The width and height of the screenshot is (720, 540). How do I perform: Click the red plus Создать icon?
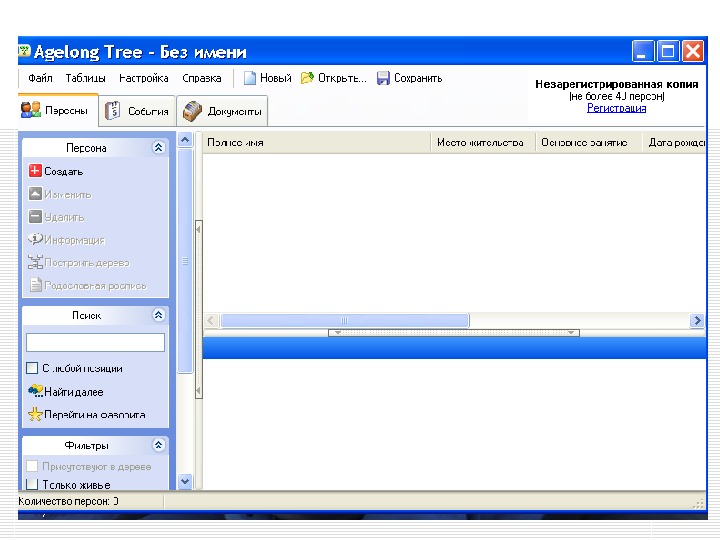click(35, 171)
